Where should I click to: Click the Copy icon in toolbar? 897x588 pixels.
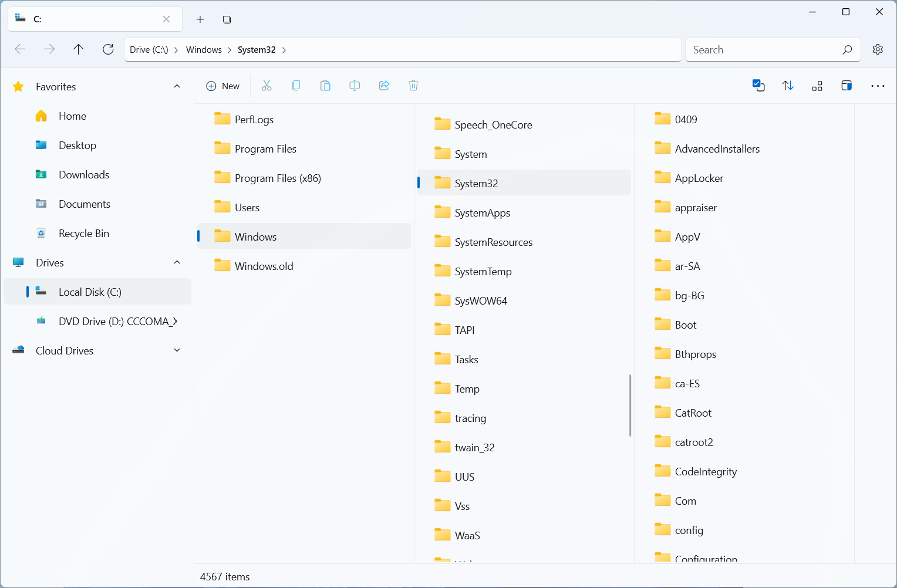click(296, 86)
